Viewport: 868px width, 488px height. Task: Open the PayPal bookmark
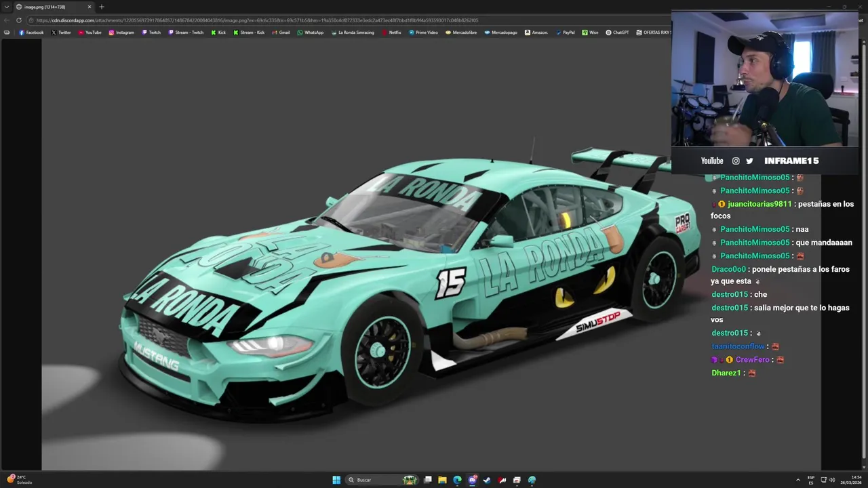565,33
